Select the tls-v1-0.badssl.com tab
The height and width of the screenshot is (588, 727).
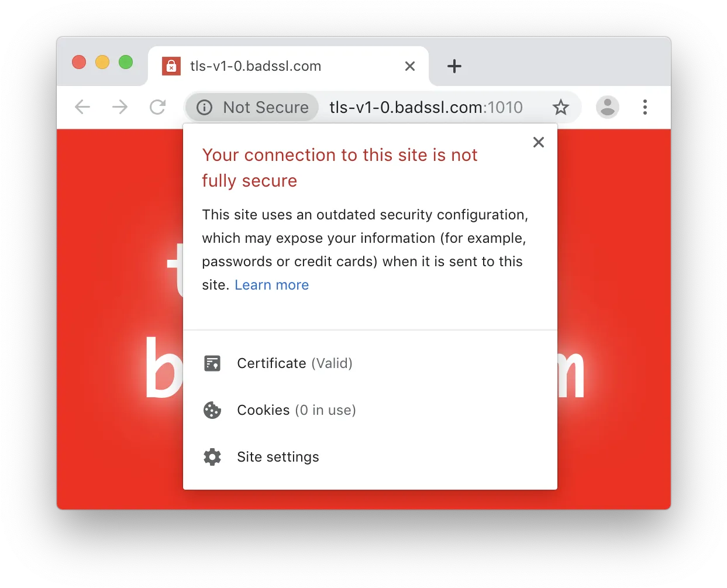pyautogui.click(x=288, y=66)
